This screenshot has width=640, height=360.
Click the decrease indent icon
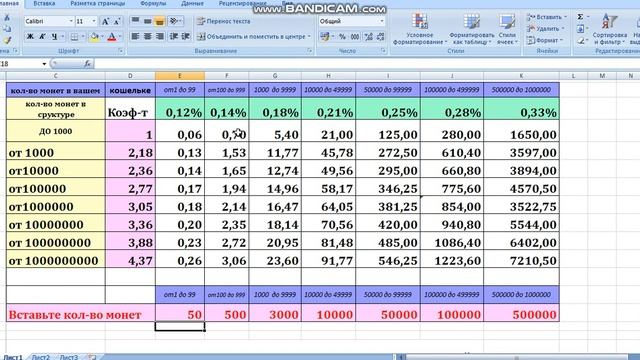173,37
